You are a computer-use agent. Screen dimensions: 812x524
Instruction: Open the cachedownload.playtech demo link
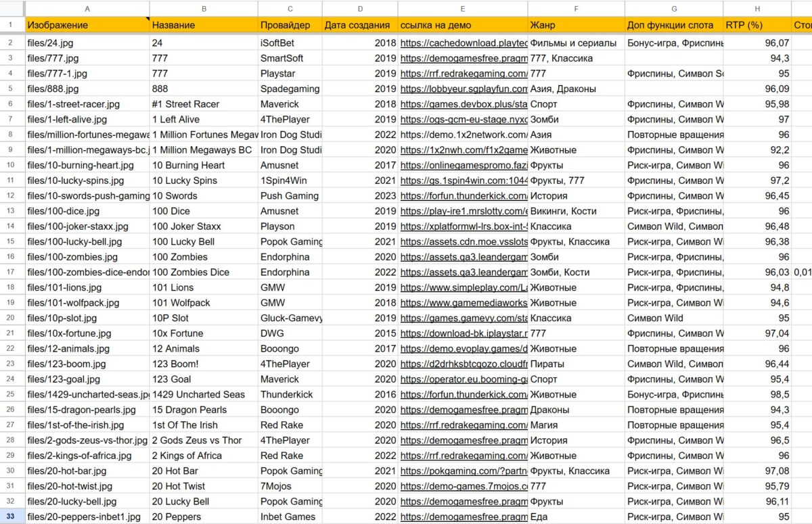pos(464,43)
